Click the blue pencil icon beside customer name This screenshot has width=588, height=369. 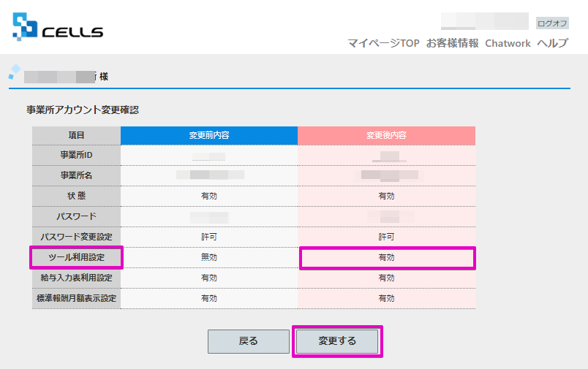pyautogui.click(x=15, y=72)
